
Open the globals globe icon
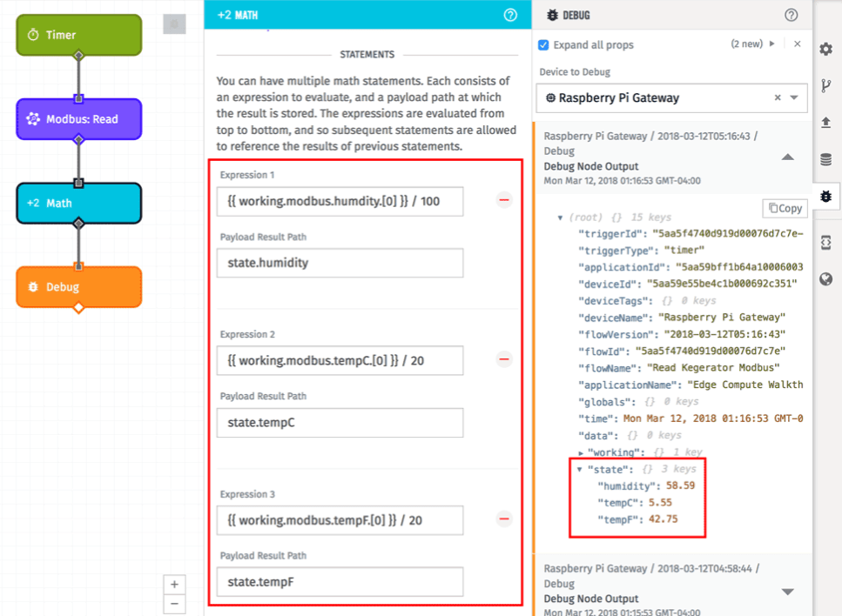(825, 279)
